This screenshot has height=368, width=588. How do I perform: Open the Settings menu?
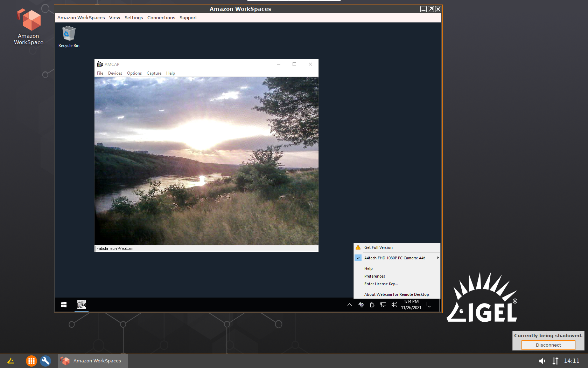134,18
